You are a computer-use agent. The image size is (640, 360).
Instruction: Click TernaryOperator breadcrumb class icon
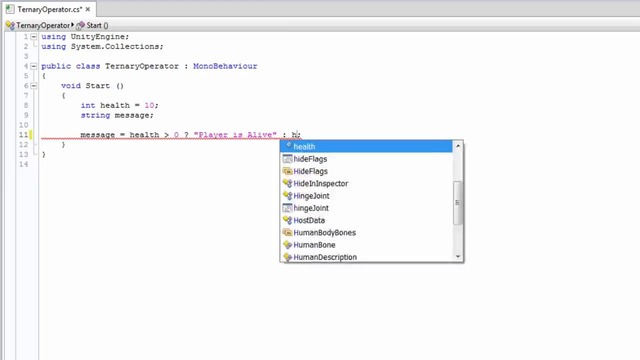(10, 25)
